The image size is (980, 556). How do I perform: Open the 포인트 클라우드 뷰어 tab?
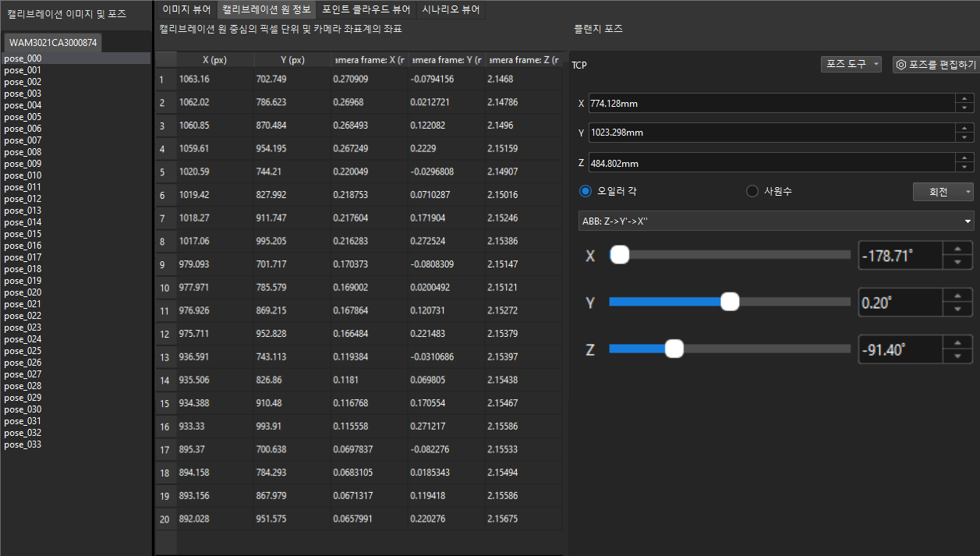tap(366, 9)
